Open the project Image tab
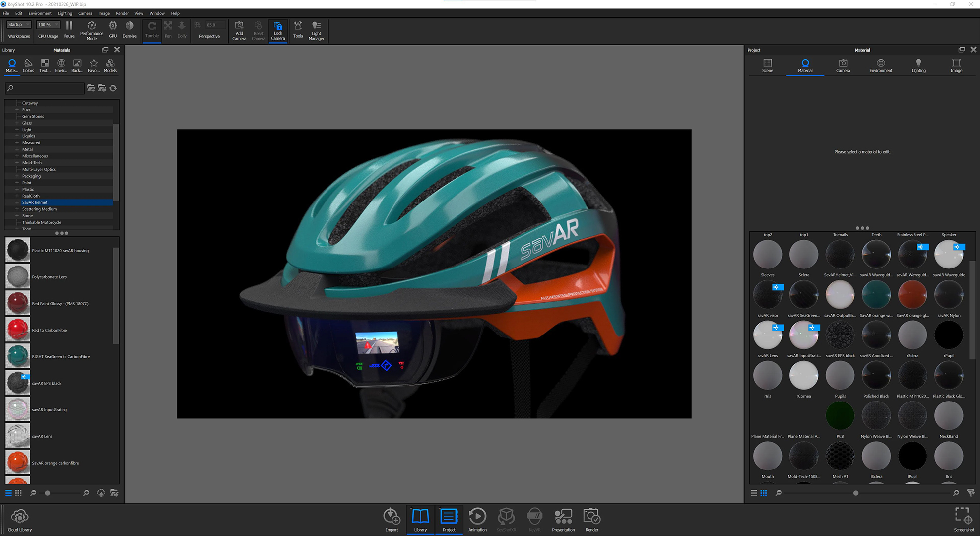 [x=956, y=66]
